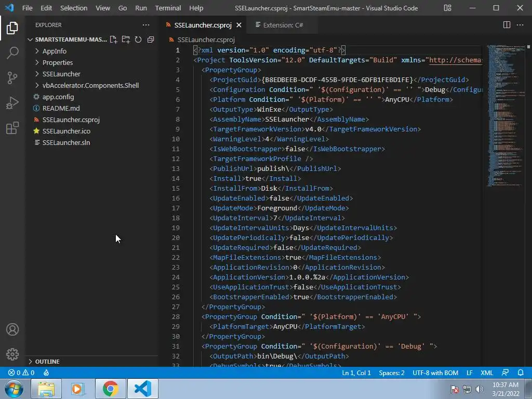Open the File menu
Image resolution: width=532 pixels, height=399 pixels.
click(27, 8)
